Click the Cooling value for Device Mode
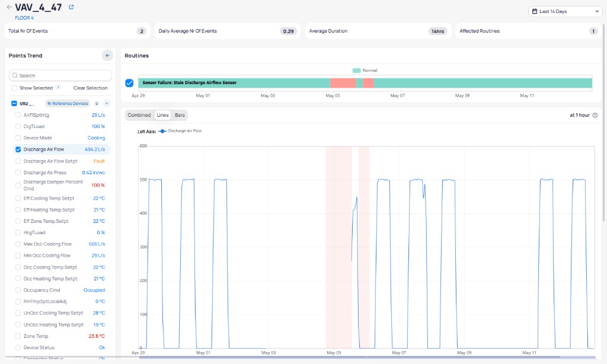Viewport: 607px width, 364px height. [96, 138]
